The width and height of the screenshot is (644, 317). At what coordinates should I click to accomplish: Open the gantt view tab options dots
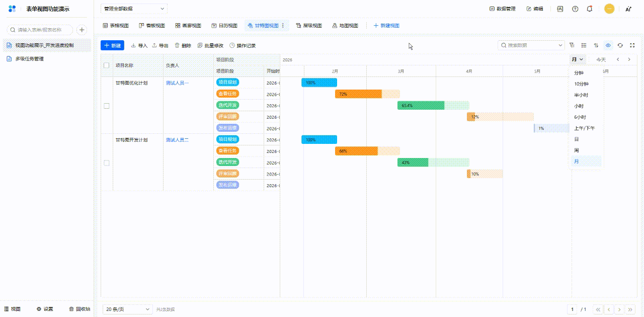pyautogui.click(x=283, y=25)
